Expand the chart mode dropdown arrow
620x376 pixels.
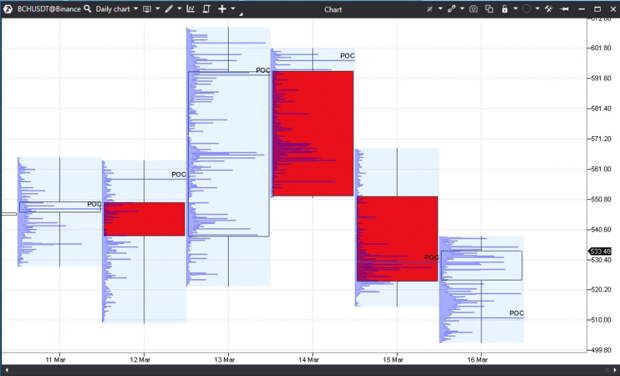tap(157, 9)
